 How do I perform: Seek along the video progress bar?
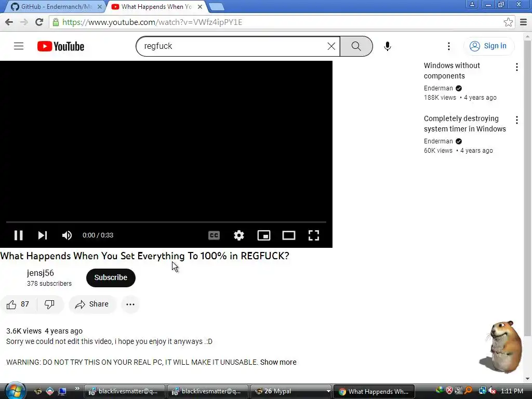point(166,222)
